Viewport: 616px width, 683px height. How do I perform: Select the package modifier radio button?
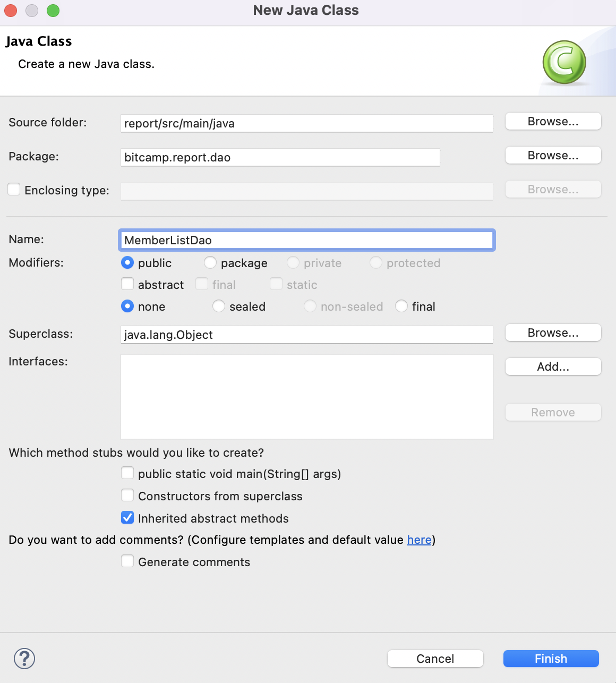(210, 263)
